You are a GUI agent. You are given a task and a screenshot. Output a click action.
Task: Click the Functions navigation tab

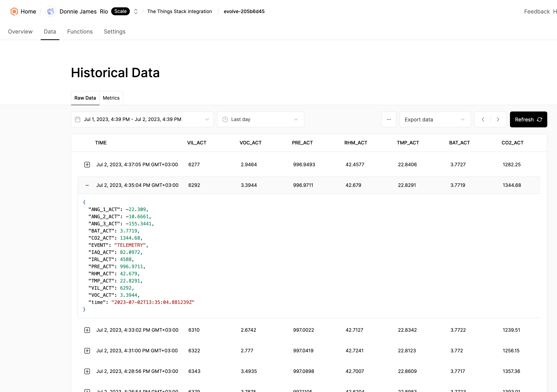click(x=80, y=31)
